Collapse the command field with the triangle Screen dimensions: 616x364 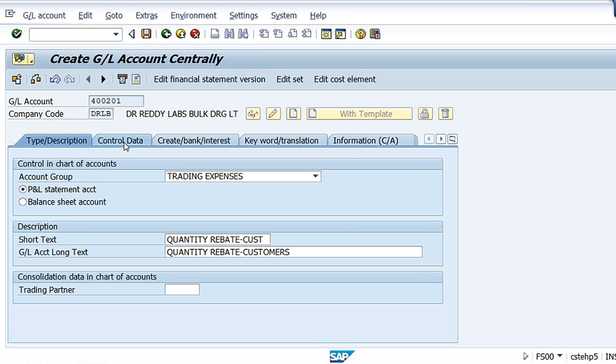point(131,34)
